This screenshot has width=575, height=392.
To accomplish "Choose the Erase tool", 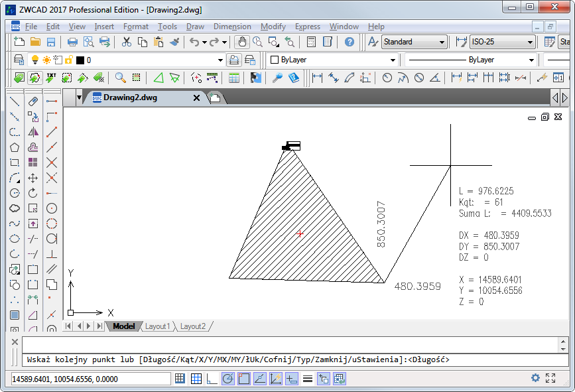I will (x=33, y=101).
